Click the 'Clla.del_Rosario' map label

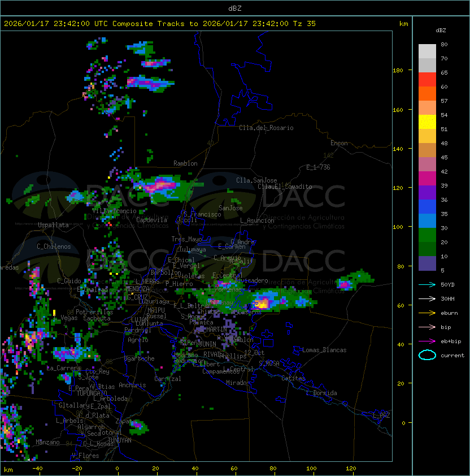click(x=266, y=128)
